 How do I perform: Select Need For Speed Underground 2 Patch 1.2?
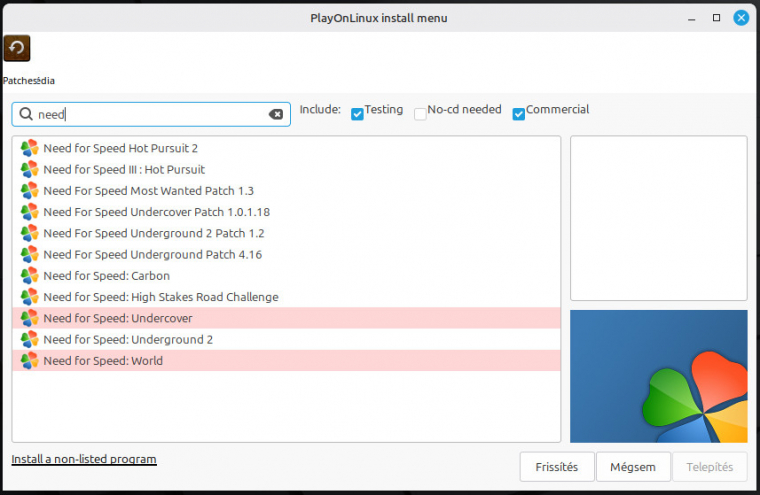tap(154, 233)
